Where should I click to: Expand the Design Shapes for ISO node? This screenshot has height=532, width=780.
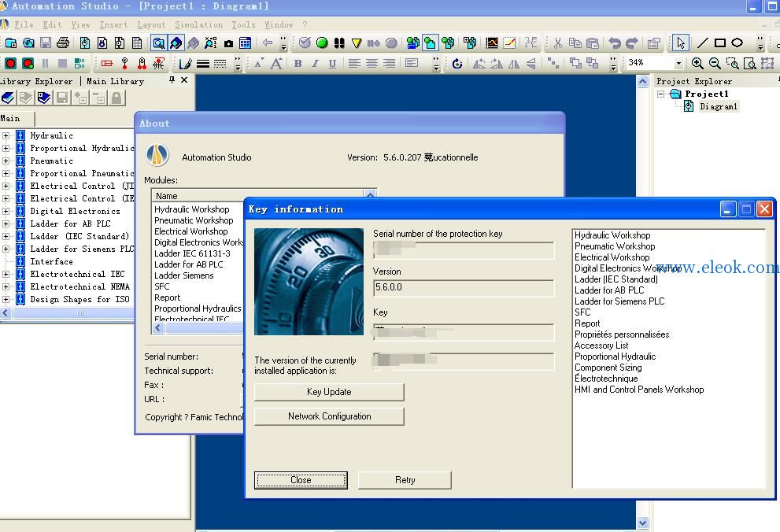pyautogui.click(x=6, y=299)
